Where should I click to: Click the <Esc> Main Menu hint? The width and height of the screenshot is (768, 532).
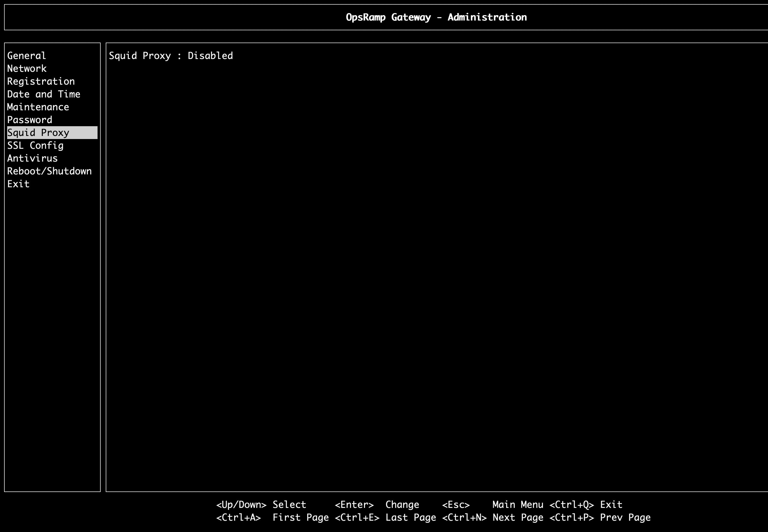tap(493, 505)
